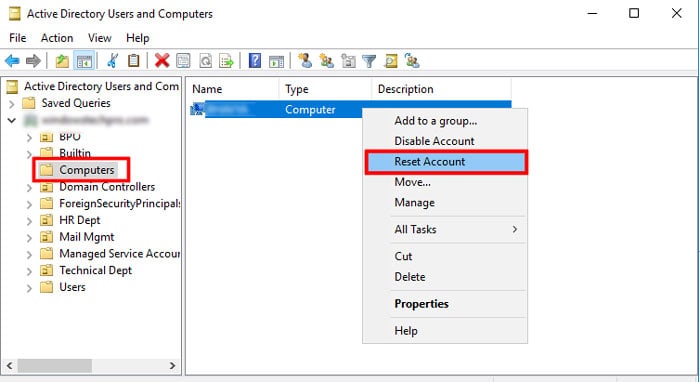Viewport: 700px width, 382px height.
Task: Click the Cut scissors toolbar icon
Action: pos(112,61)
